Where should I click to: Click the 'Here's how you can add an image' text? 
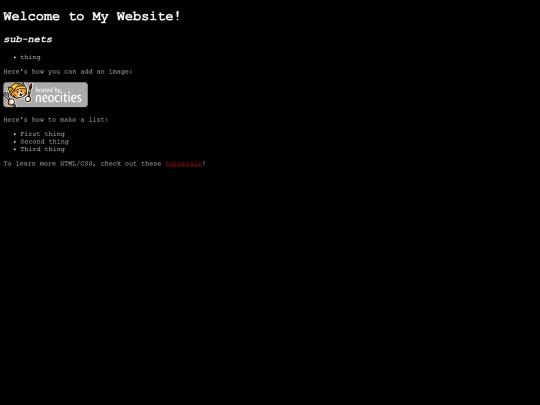(68, 72)
